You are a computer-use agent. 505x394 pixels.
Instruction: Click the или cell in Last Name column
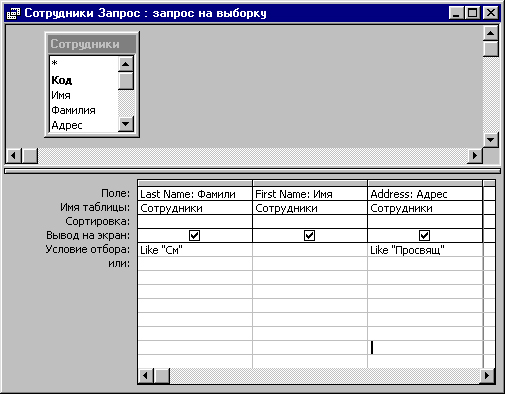[x=195, y=264]
